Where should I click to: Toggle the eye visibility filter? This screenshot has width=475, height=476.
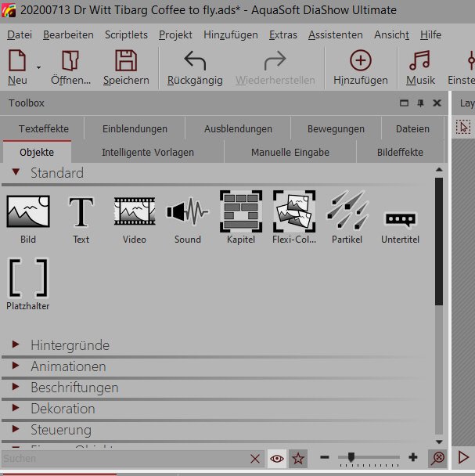[276, 459]
